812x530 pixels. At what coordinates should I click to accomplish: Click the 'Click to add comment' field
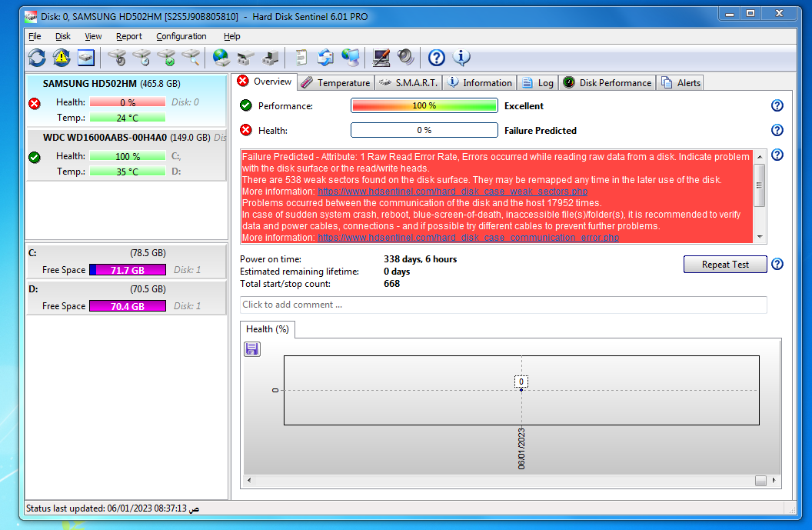coord(504,305)
